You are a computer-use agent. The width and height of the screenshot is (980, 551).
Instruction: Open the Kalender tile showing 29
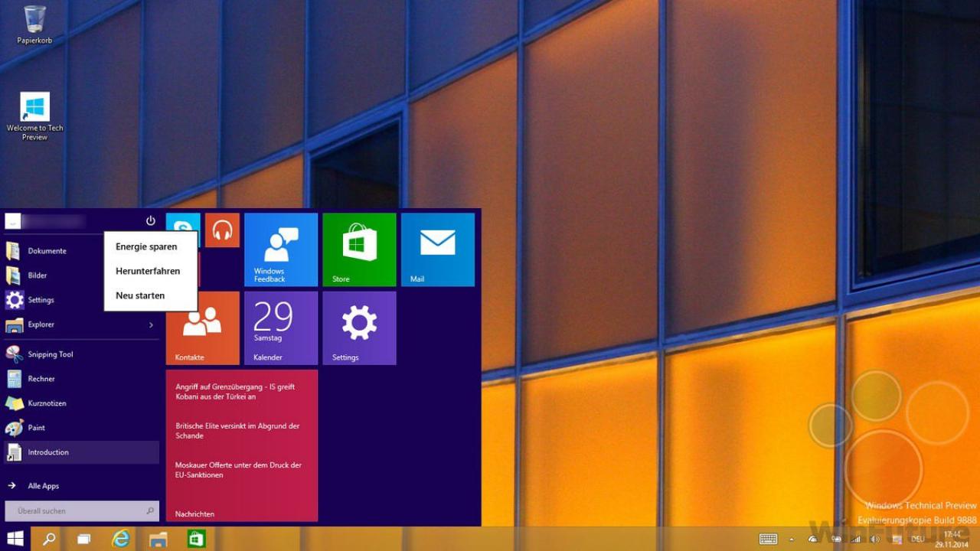(x=281, y=328)
